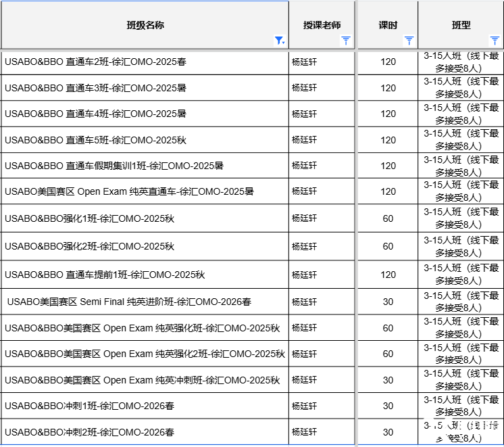Image resolution: width=504 pixels, height=447 pixels.
Task: Select the Open Exam 纯英直通车 class cell
Action: [129, 191]
